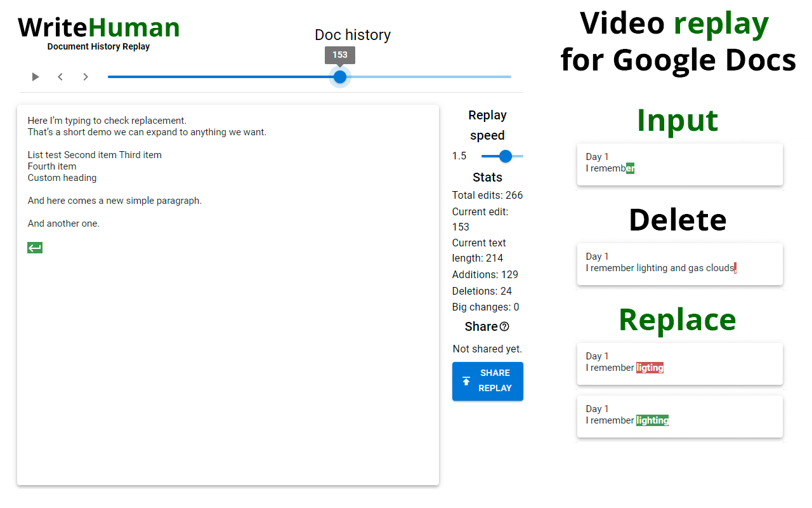Step back using the previous edit arrow

60,76
